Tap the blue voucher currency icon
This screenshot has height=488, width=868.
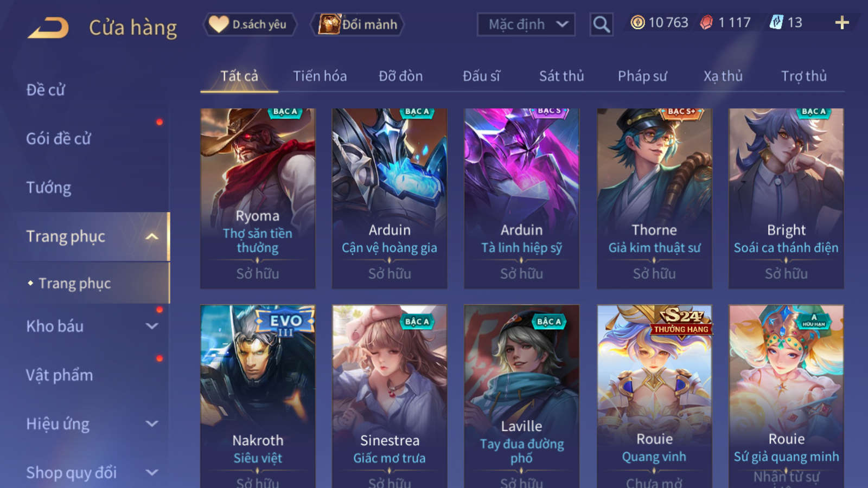[776, 22]
